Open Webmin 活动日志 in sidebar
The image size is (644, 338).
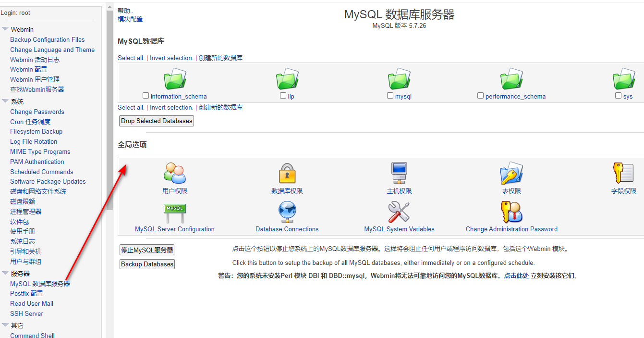tap(35, 60)
